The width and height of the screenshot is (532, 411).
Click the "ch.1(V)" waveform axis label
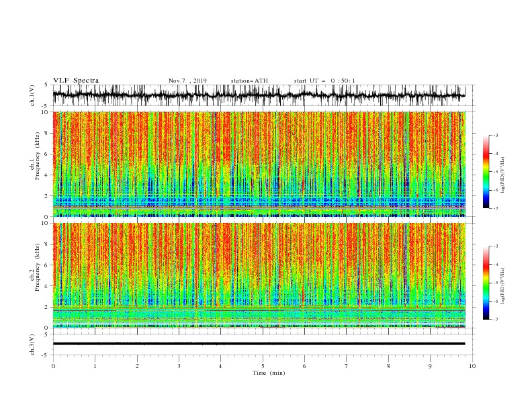[x=32, y=95]
